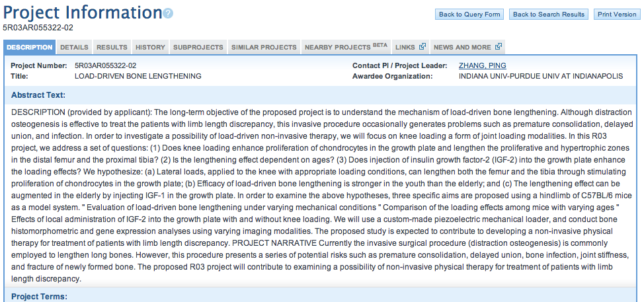The width and height of the screenshot is (644, 302).
Task: Open the Similar Projects tab
Action: click(264, 47)
